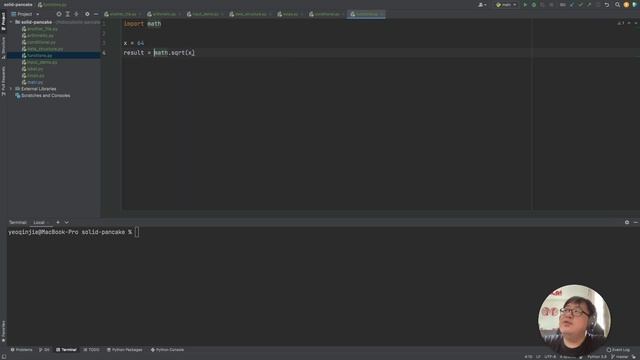Image resolution: width=640 pixels, height=360 pixels.
Task: Expand External Libraries node
Action: [x=11, y=89]
